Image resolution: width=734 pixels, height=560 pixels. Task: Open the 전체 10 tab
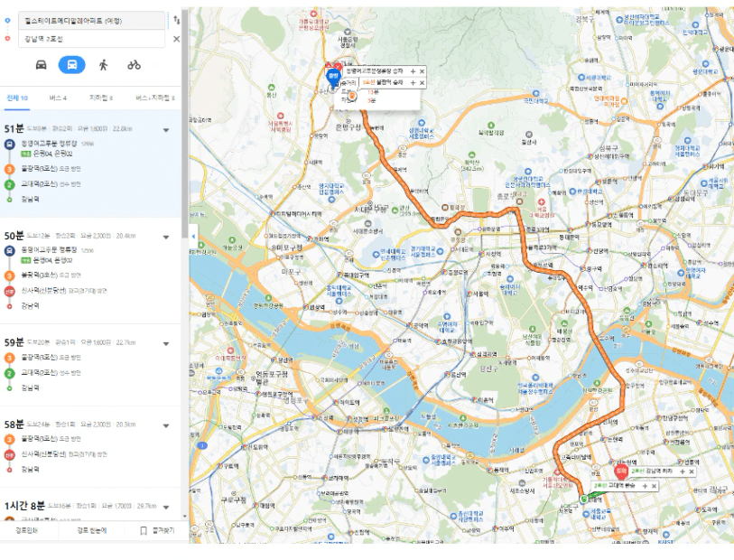17,98
